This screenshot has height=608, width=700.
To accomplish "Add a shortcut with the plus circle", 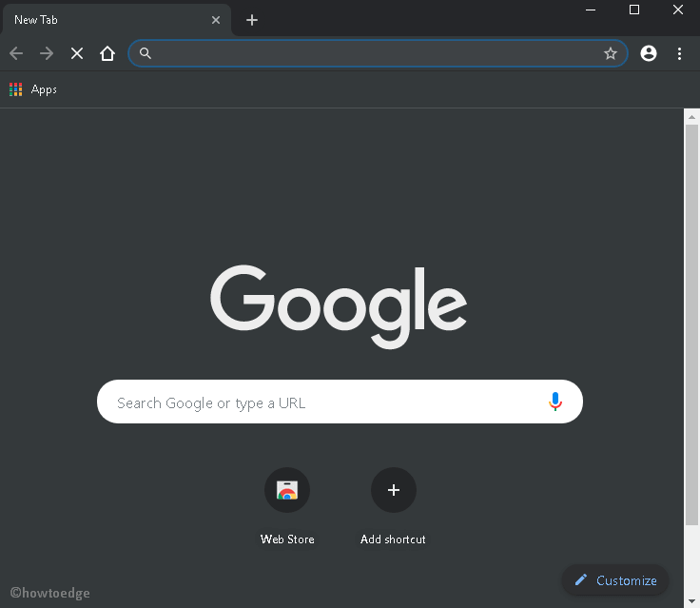I will [x=394, y=490].
